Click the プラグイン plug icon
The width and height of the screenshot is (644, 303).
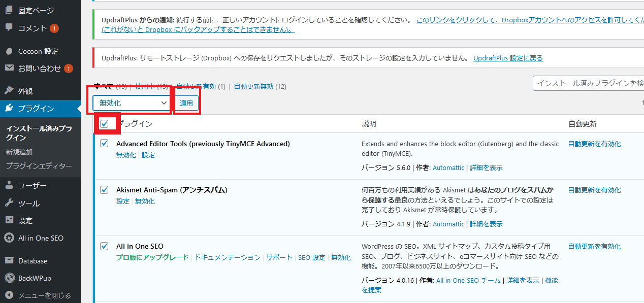[9, 108]
